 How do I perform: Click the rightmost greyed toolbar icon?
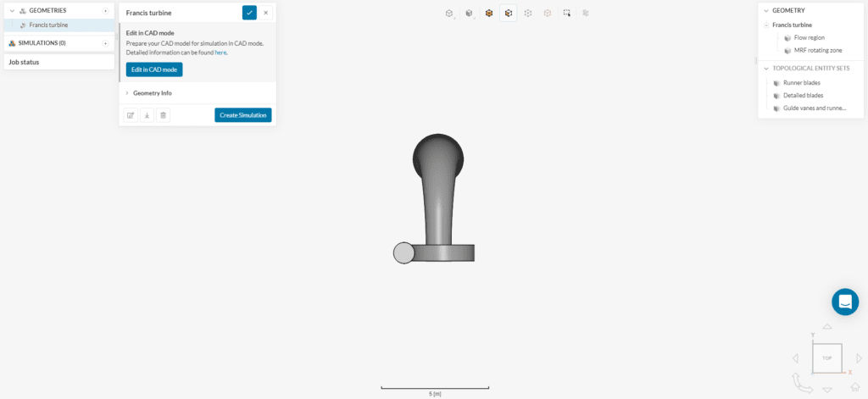tap(586, 13)
